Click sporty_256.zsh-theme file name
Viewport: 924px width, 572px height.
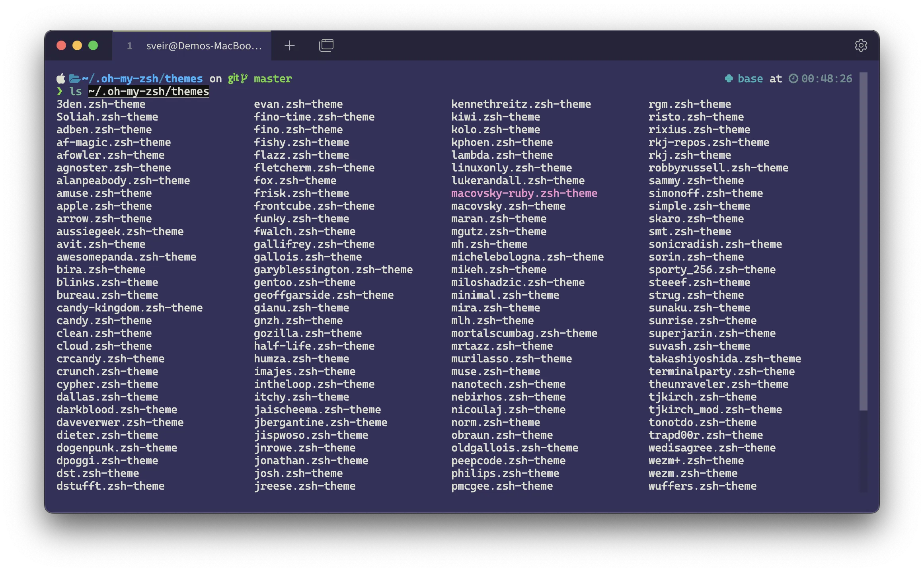(x=712, y=270)
